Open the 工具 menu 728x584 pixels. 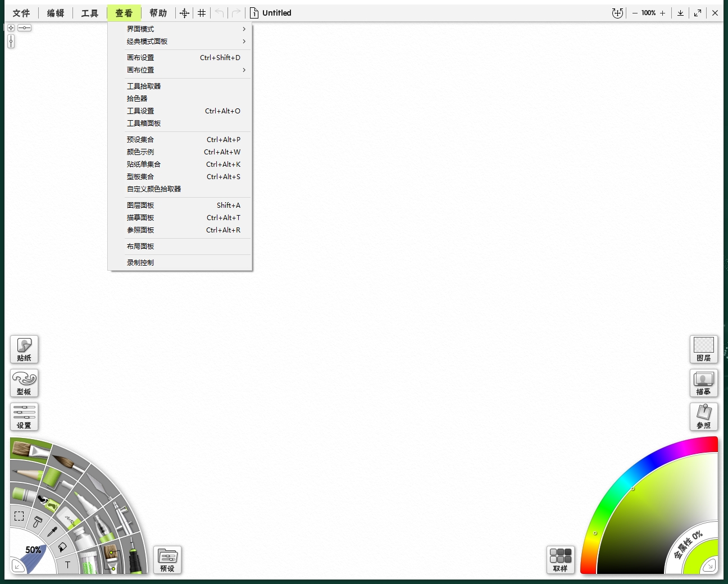click(90, 13)
